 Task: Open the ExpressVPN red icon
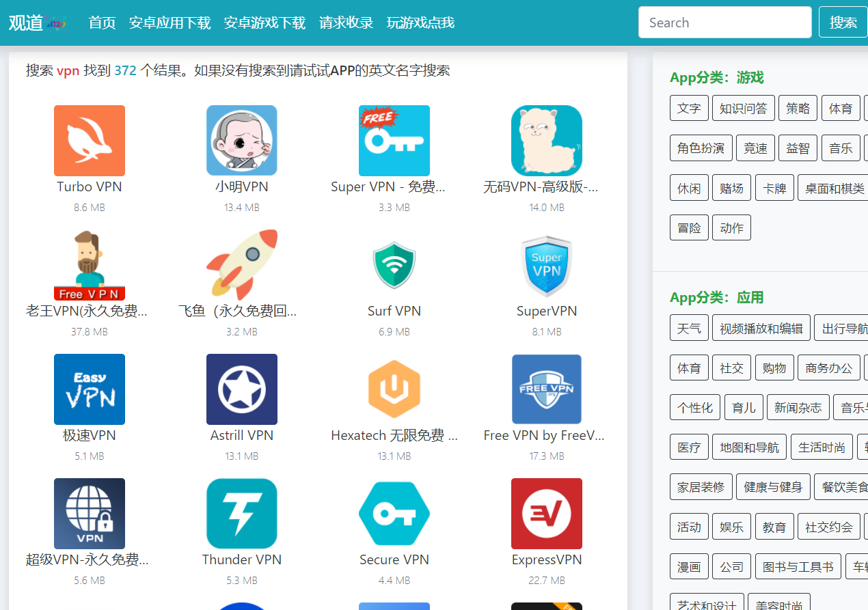click(547, 514)
